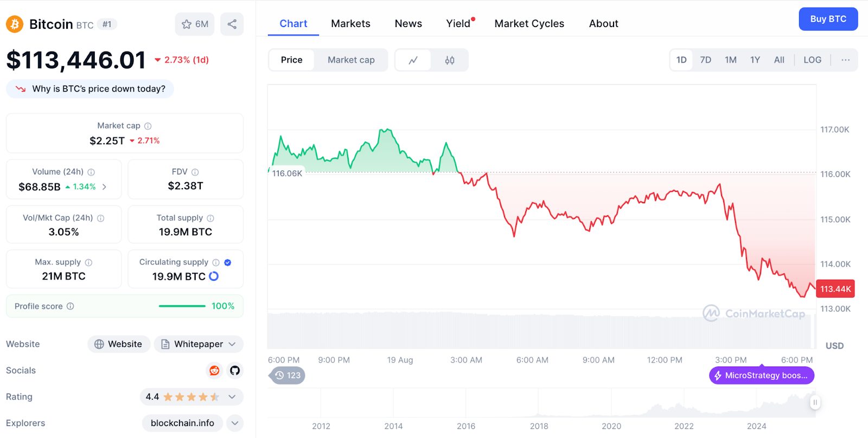Open the blockchain.info explorer link
Screen dimensions: 868x438
point(182,423)
